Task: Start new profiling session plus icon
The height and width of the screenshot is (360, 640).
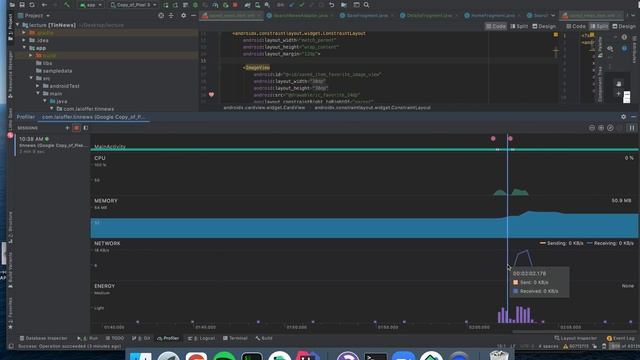Action: [x=67, y=128]
